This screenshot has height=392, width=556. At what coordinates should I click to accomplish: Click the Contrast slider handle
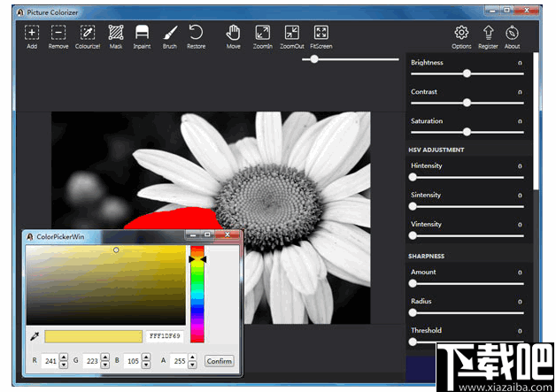pyautogui.click(x=467, y=103)
